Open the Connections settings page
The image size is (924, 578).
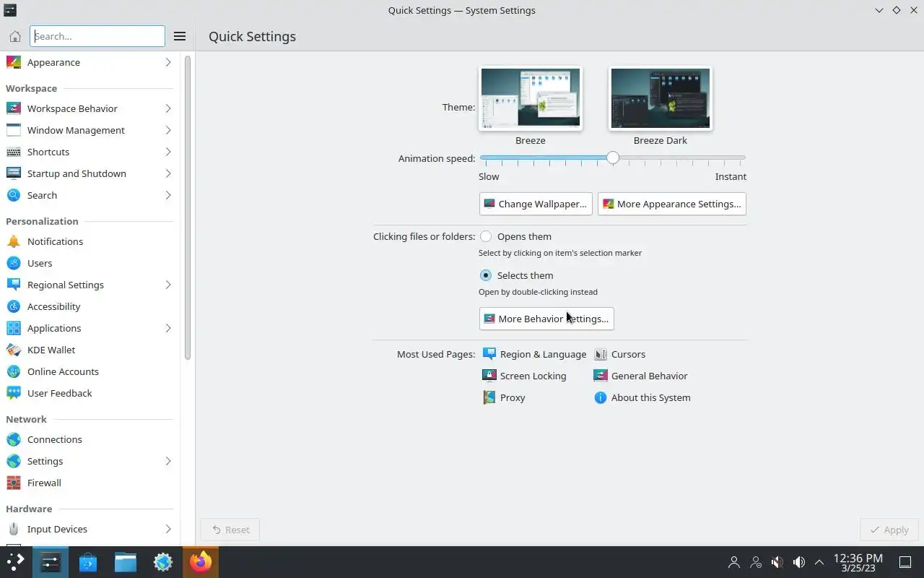coord(90,439)
